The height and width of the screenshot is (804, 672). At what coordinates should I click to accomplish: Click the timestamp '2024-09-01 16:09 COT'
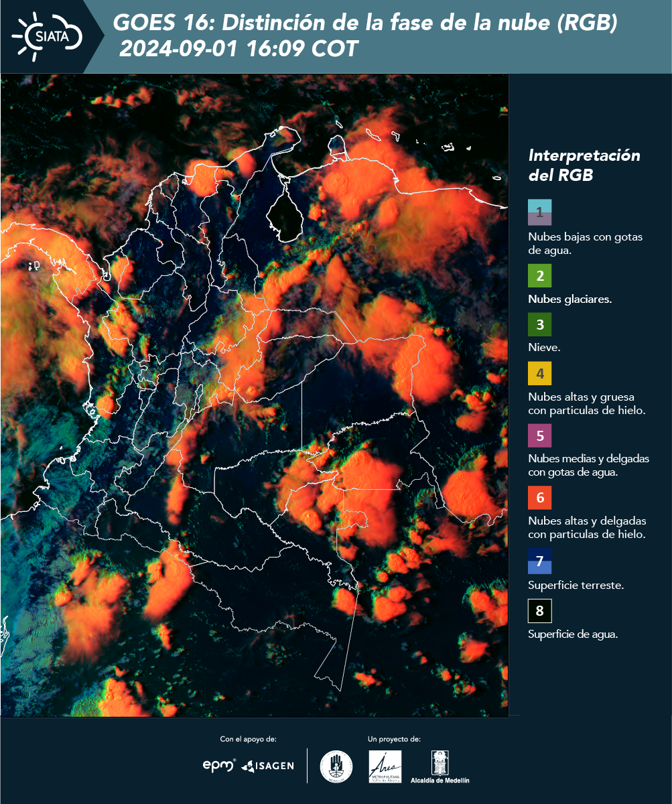[x=239, y=49]
